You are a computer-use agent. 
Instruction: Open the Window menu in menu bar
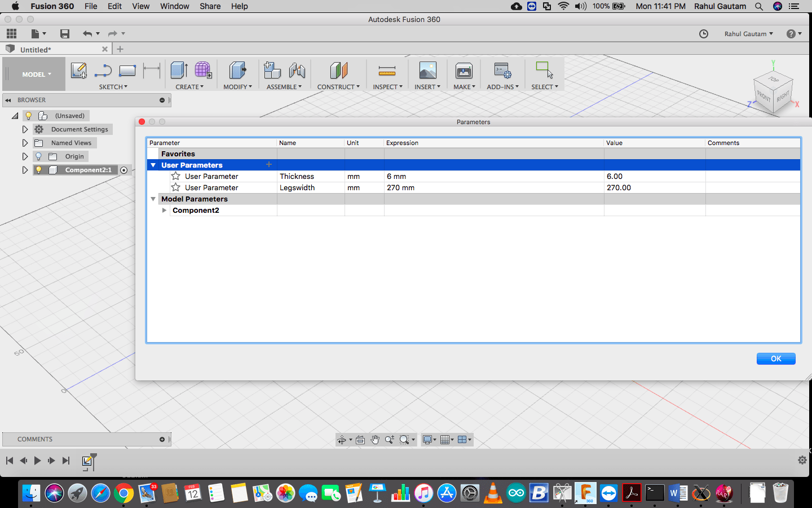[x=174, y=6]
